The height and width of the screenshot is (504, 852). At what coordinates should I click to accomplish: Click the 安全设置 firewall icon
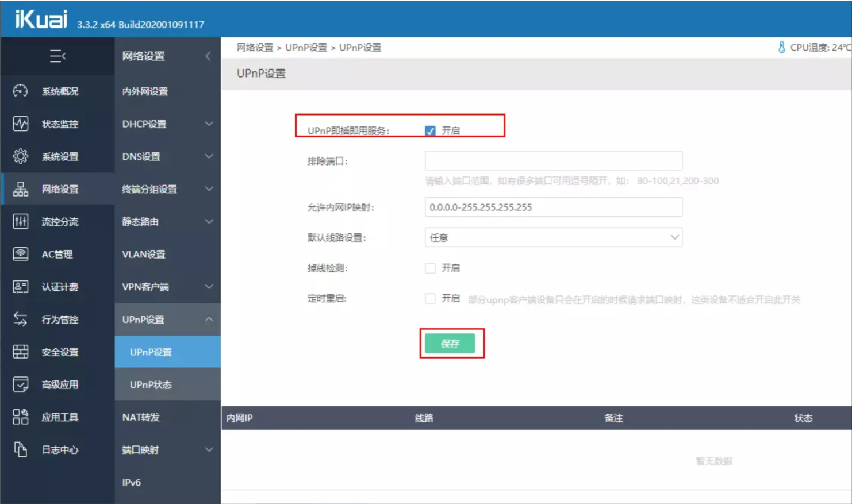[x=21, y=352]
